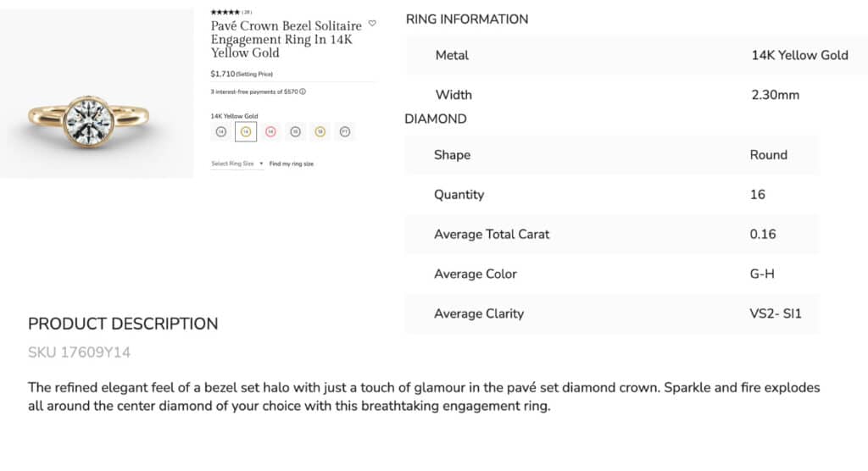868x471 pixels.
Task: Open the review count next to stars
Action: point(247,12)
